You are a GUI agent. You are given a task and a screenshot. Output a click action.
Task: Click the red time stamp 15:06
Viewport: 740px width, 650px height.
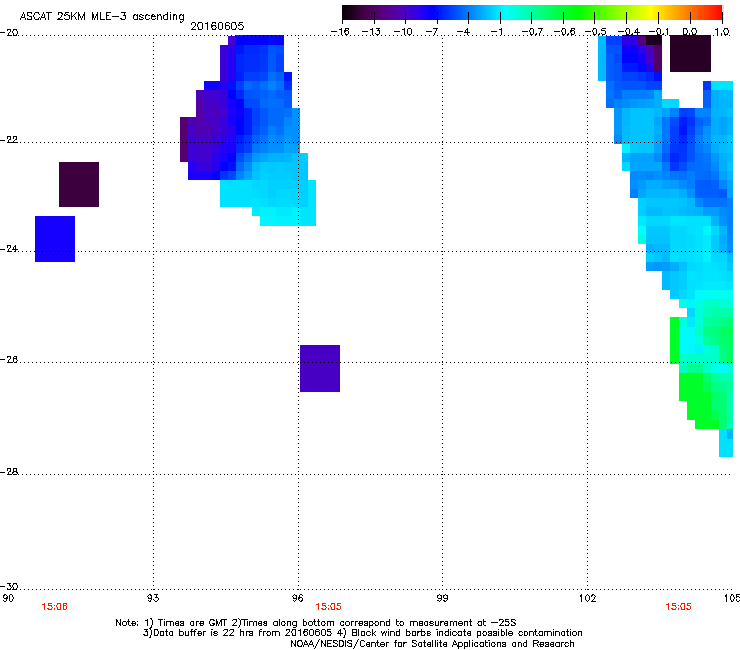coord(55,607)
